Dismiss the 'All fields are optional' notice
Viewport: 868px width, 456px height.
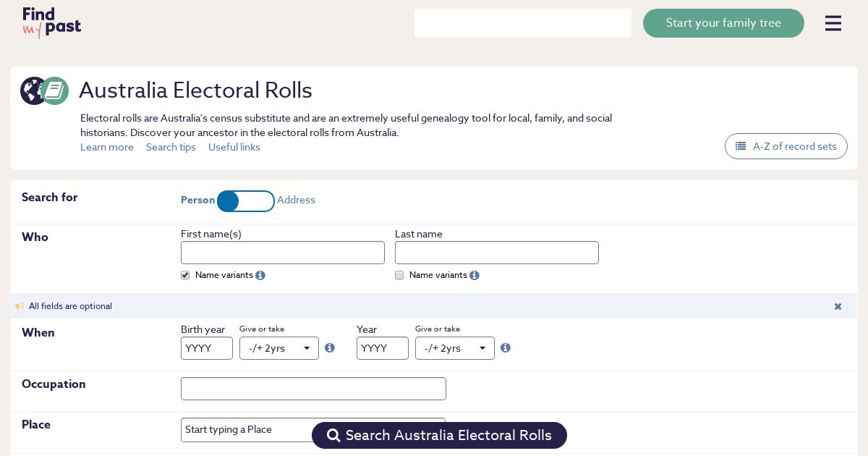(838, 306)
